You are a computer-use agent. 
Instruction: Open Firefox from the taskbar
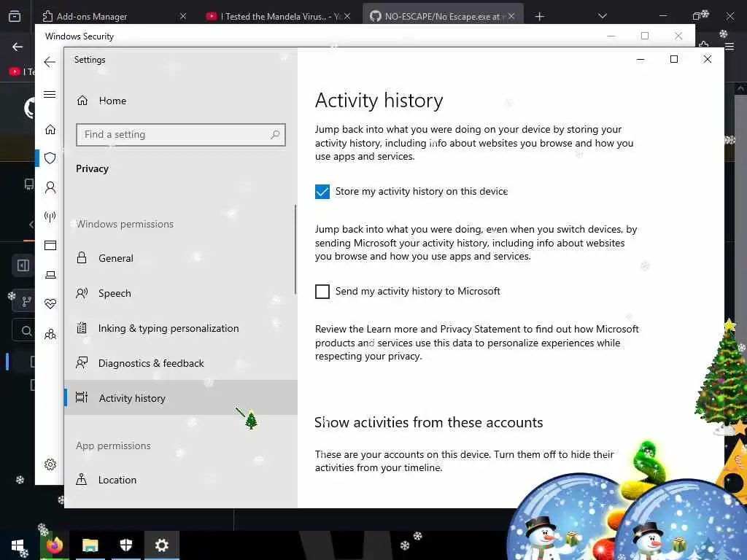coord(54,545)
